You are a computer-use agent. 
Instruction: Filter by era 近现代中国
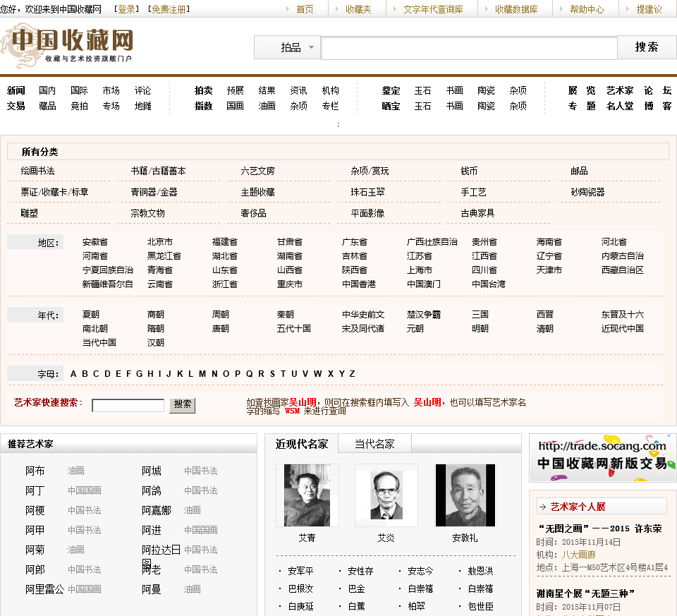(623, 329)
